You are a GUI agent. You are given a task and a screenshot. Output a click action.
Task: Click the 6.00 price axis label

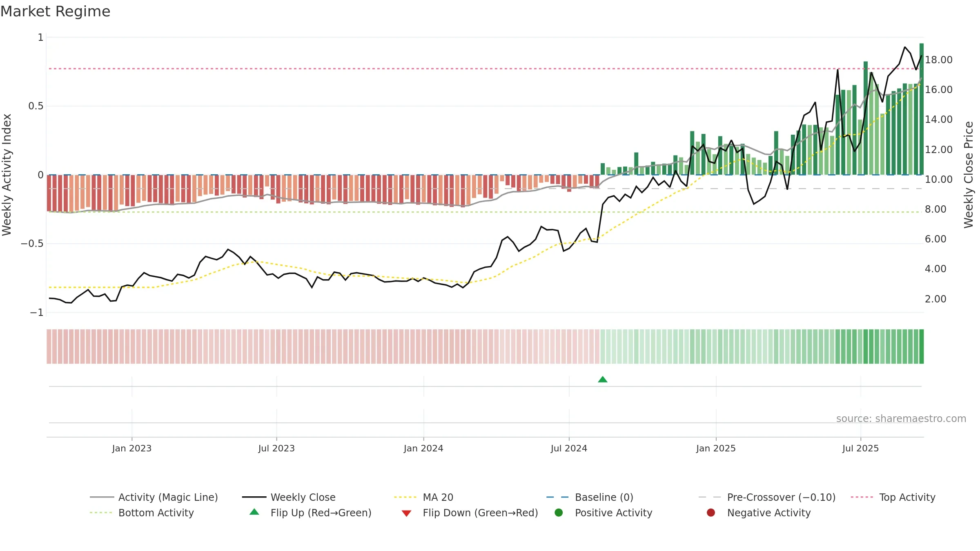click(935, 239)
